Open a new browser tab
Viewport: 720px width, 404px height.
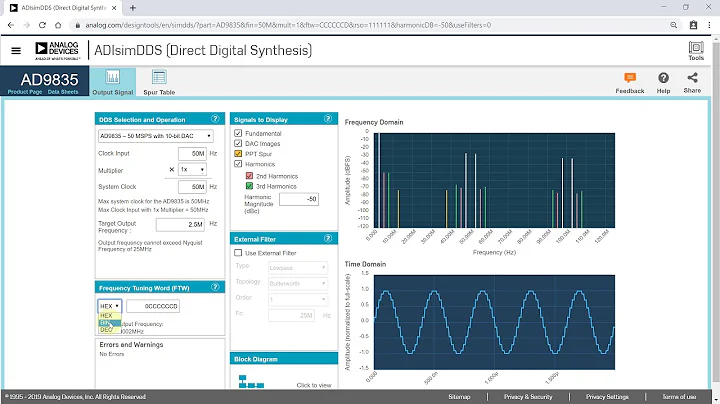(x=133, y=8)
